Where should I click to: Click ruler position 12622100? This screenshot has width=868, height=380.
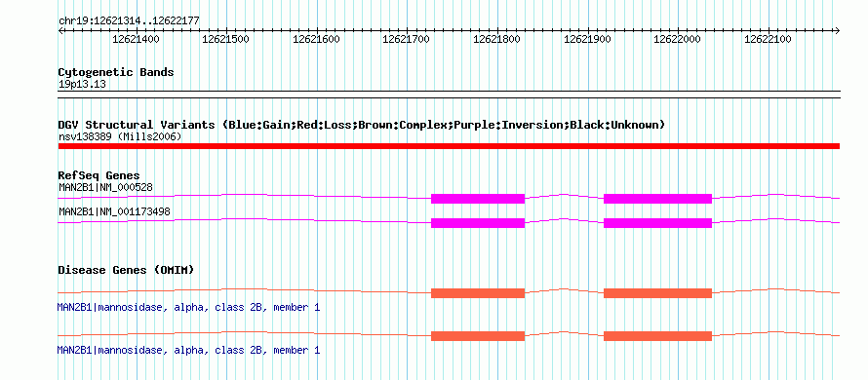768,39
